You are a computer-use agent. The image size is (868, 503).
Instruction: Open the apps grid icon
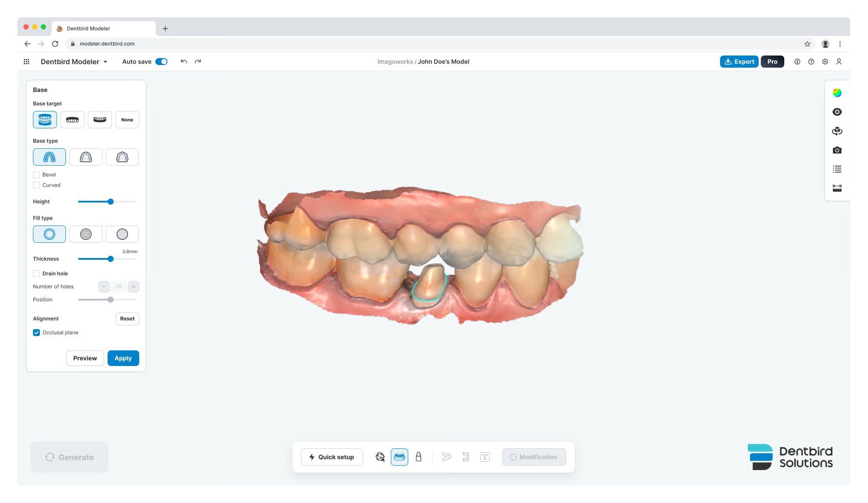click(x=26, y=62)
